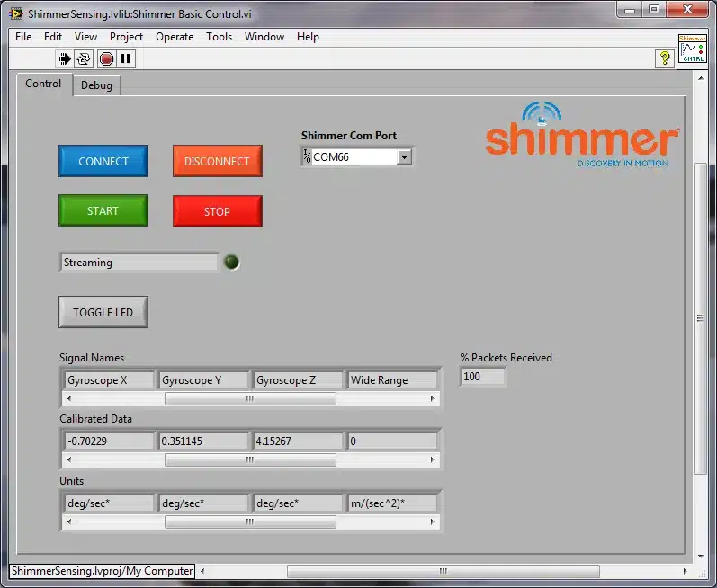The height and width of the screenshot is (588, 717).
Task: Click the Streaming status text field
Action: pos(139,263)
